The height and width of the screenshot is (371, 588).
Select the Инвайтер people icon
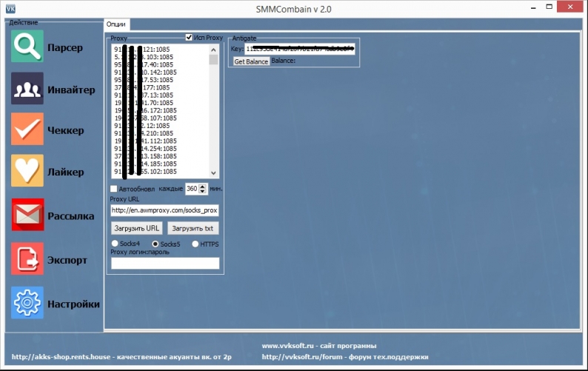[27, 90]
